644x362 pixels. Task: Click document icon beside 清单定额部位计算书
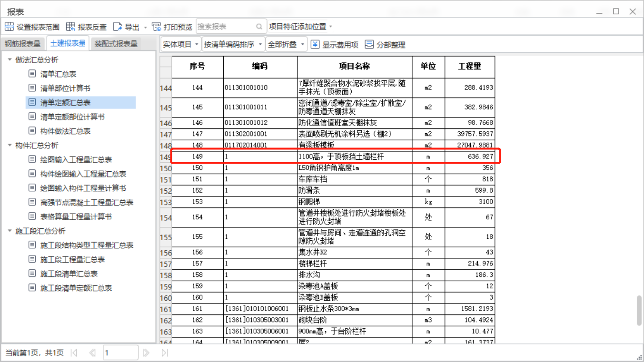click(x=32, y=117)
